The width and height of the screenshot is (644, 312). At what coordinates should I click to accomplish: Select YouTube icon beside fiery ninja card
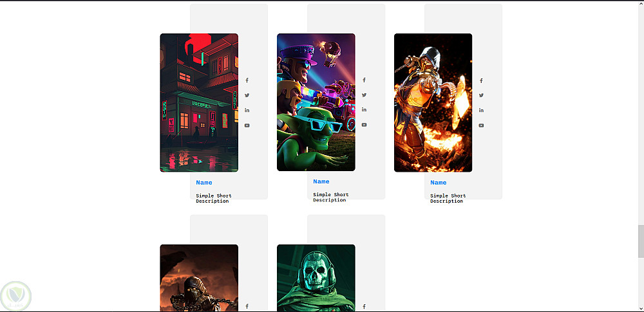click(481, 125)
